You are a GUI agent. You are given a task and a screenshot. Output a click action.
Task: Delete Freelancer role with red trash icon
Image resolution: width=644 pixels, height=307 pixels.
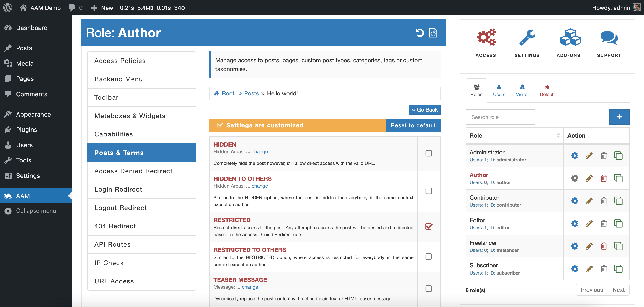click(x=603, y=246)
